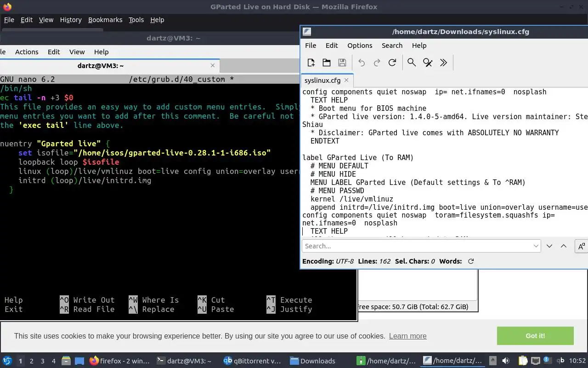Viewport: 588px width, 368px height.
Task: Open the editor Help menu
Action: point(419,46)
